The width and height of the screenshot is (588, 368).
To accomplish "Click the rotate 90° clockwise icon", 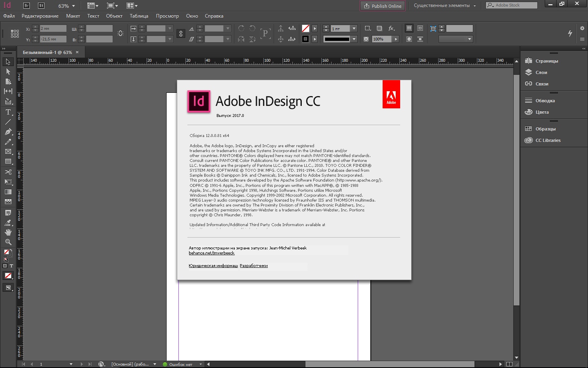I will click(241, 28).
